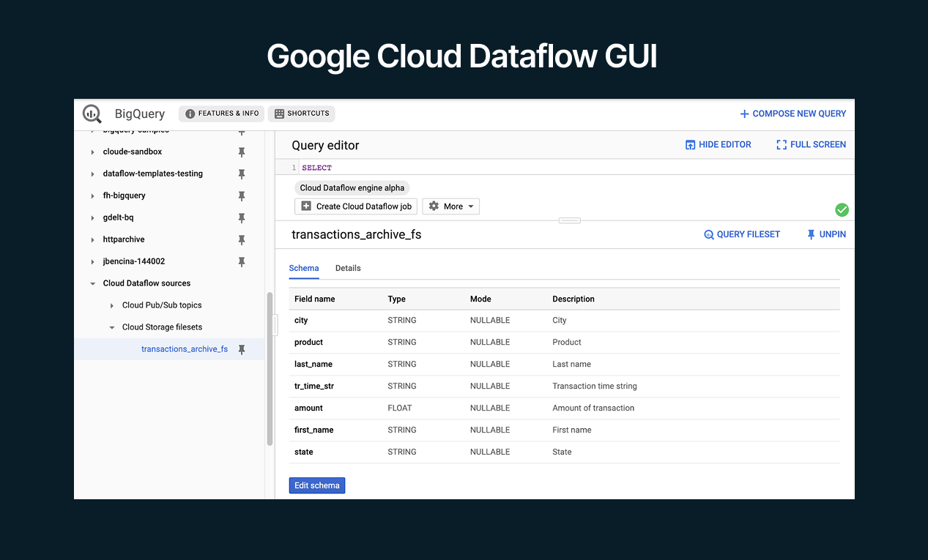This screenshot has height=560, width=928.
Task: Expand the fh-bigquery project
Action: [x=92, y=196]
